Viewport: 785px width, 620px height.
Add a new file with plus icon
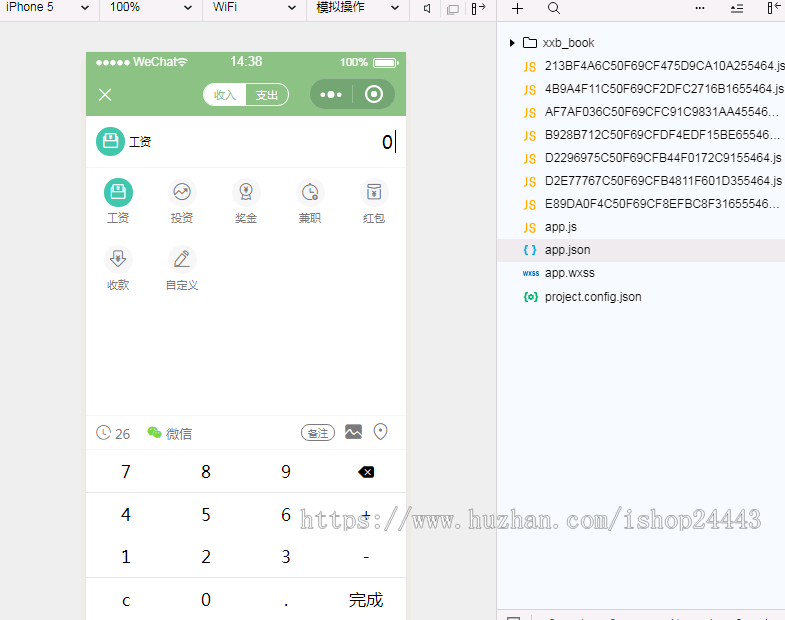click(517, 9)
